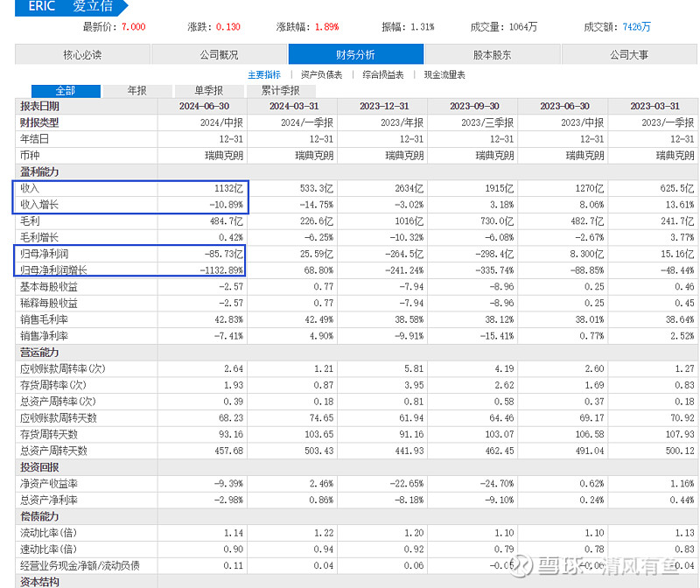Click the 总资产净利率 row label
This screenshot has height=588, width=700.
click(49, 500)
